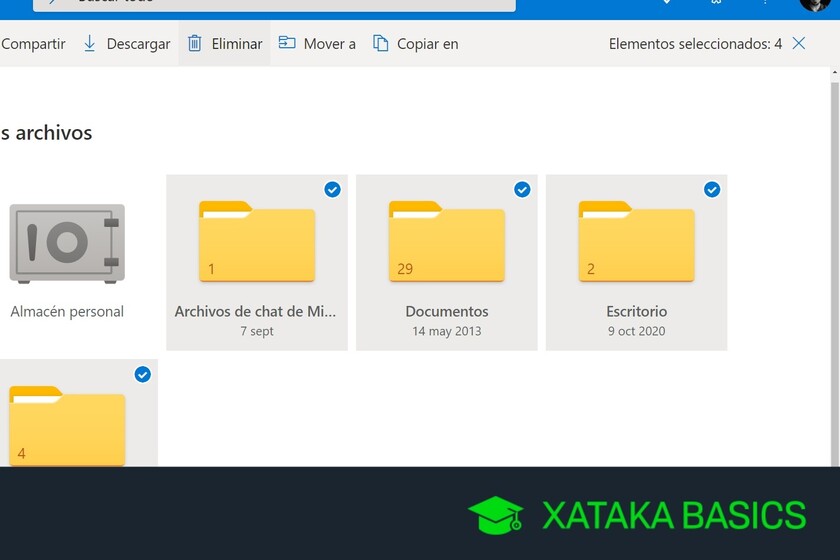Open the Escritorio folder icon
This screenshot has height=560, width=840.
tap(636, 241)
